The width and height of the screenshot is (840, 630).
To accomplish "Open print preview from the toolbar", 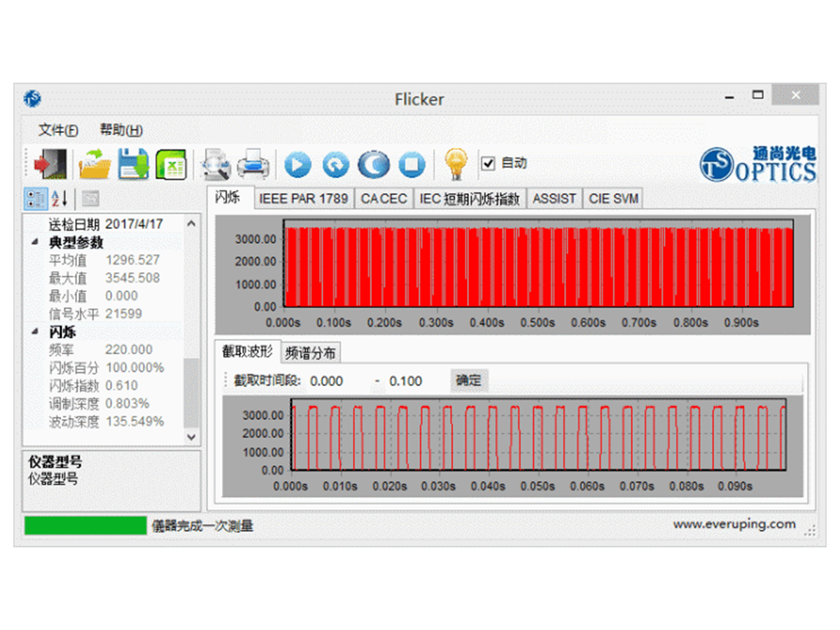I will pyautogui.click(x=215, y=164).
